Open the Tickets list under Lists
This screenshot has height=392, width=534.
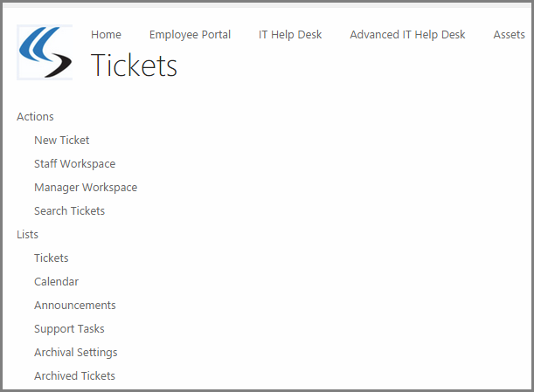point(51,258)
